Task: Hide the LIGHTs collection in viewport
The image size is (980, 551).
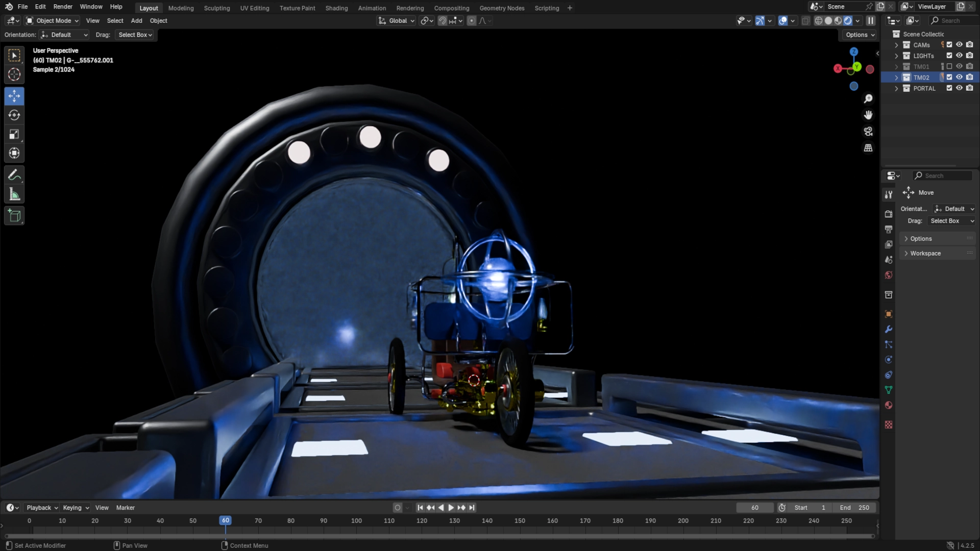Action: (x=959, y=56)
